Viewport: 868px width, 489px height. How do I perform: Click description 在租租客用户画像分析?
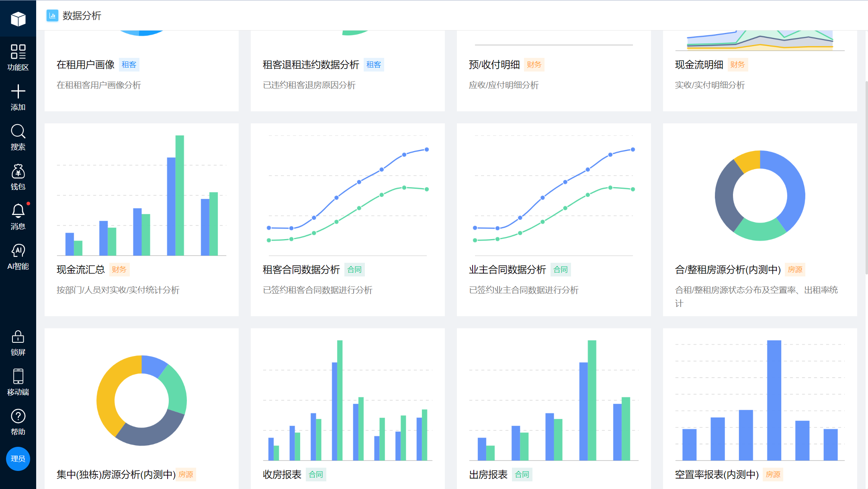point(99,85)
